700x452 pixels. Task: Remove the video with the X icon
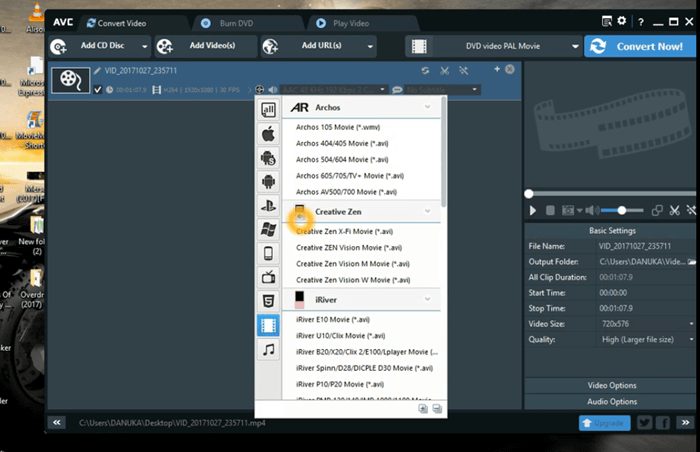[509, 69]
